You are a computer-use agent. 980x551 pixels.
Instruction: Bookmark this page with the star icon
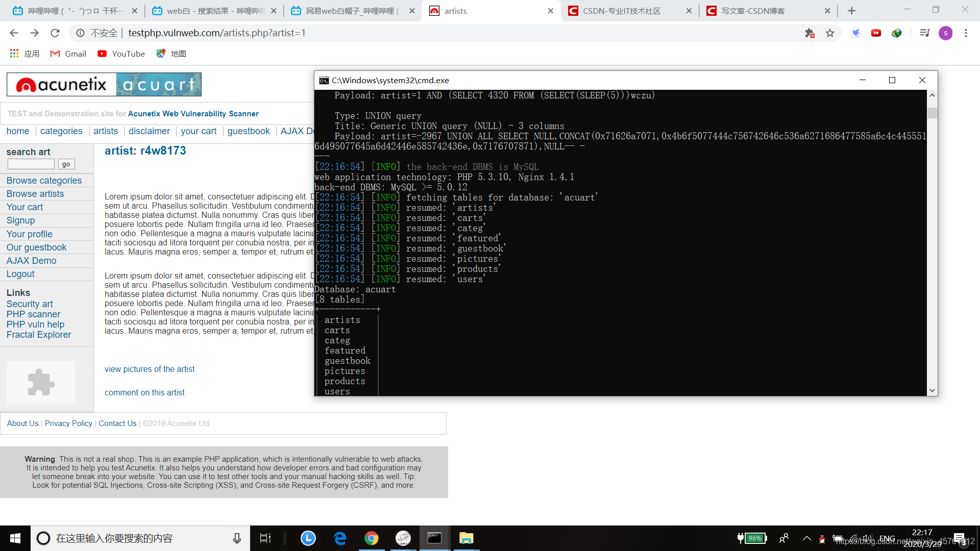830,33
